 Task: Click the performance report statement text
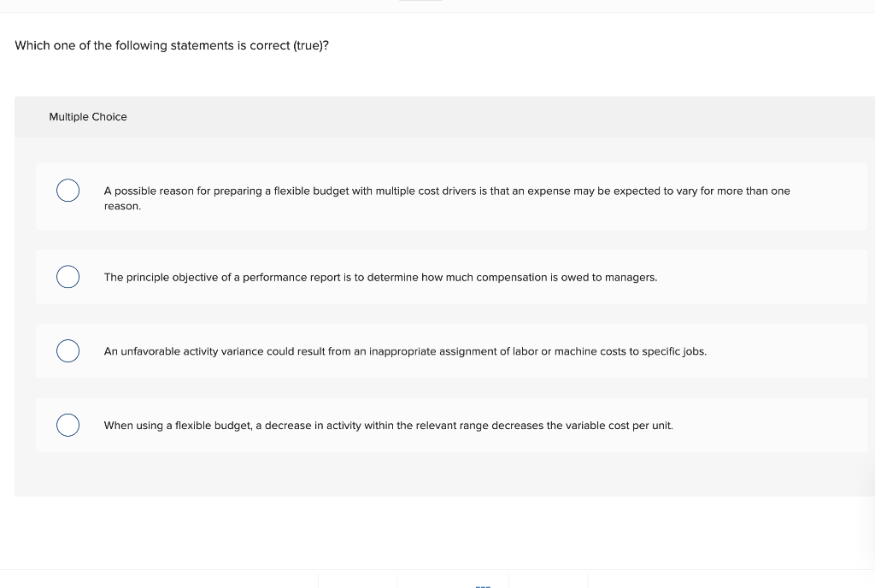tap(380, 277)
